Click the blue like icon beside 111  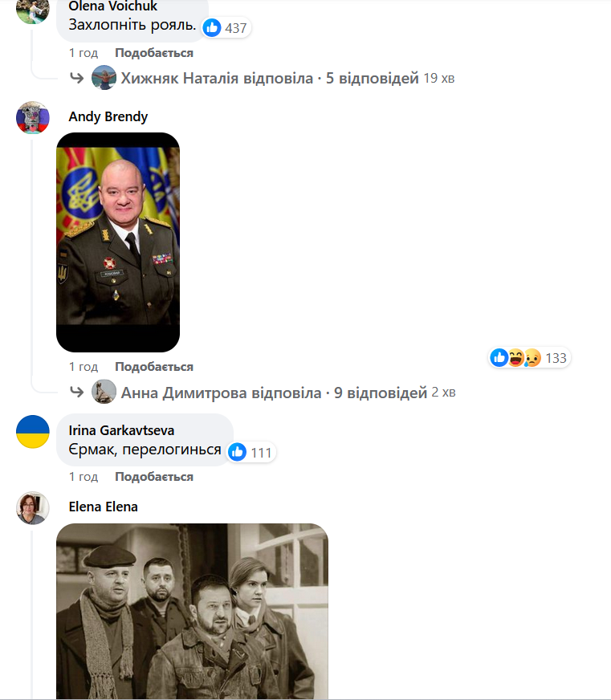pyautogui.click(x=237, y=452)
